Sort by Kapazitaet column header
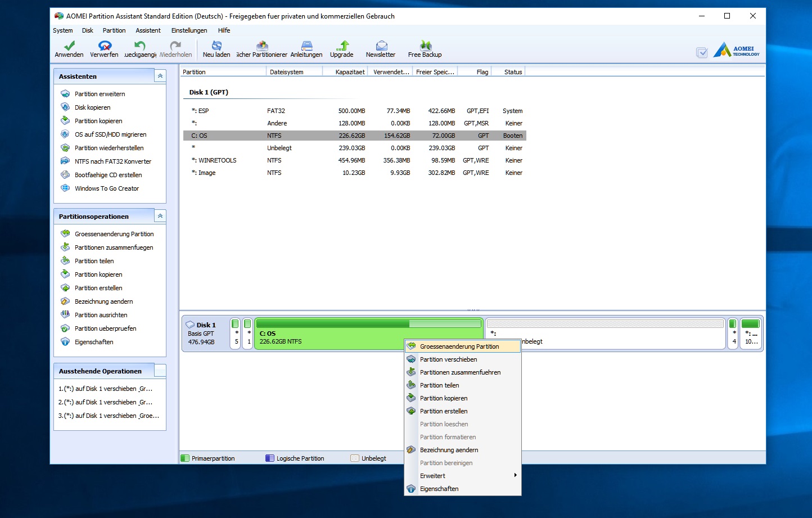 [x=345, y=72]
